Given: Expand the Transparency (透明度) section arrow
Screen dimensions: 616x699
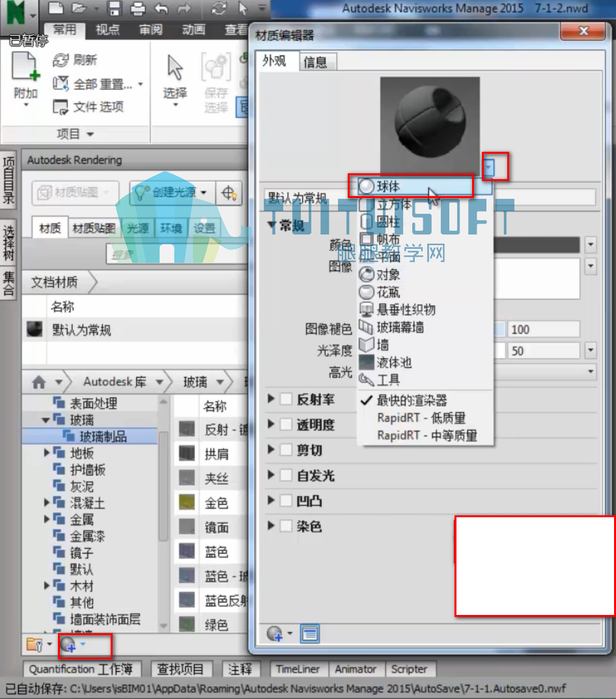Looking at the screenshot, I should pos(271,424).
